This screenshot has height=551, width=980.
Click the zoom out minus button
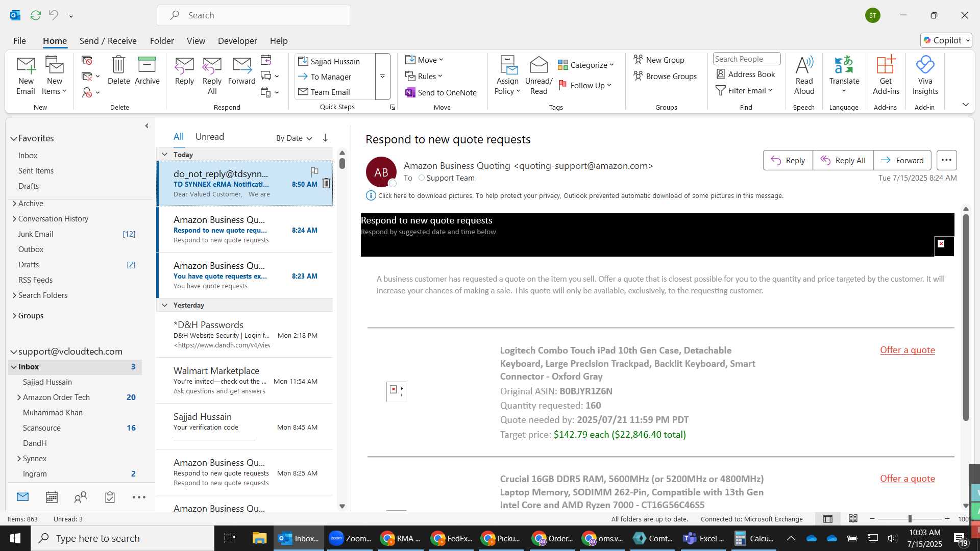coord(872,519)
